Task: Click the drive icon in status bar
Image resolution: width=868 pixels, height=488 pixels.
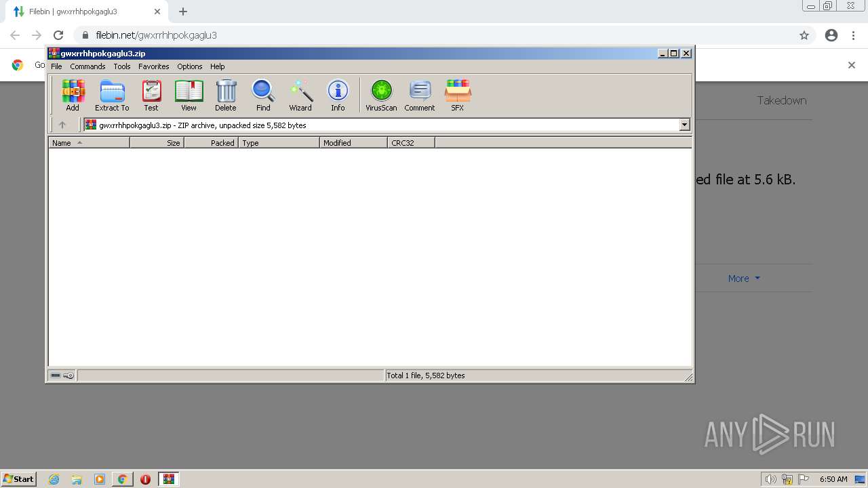Action: (x=56, y=375)
